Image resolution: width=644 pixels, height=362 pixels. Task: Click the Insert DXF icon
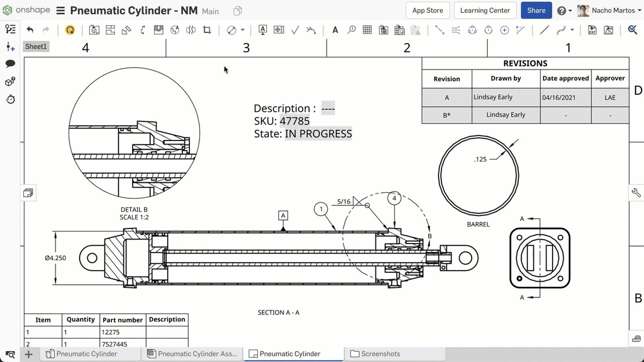[x=592, y=30]
